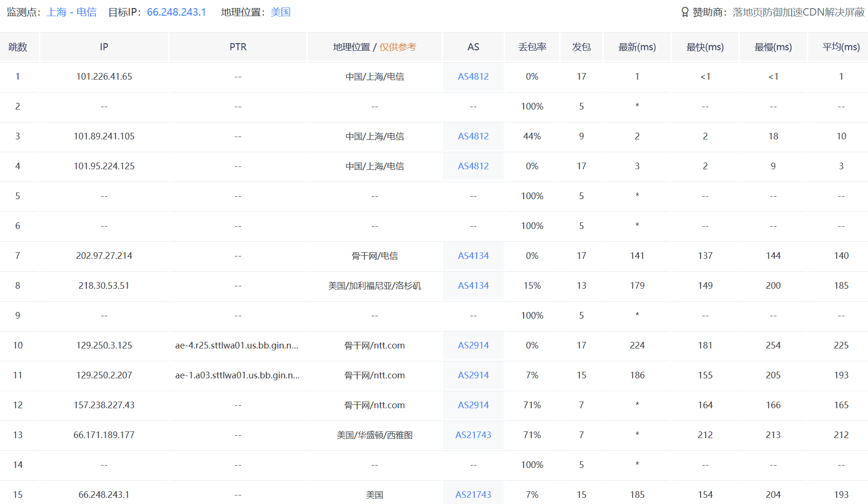
Task: Open AS2914 for hop 11
Action: click(473, 375)
